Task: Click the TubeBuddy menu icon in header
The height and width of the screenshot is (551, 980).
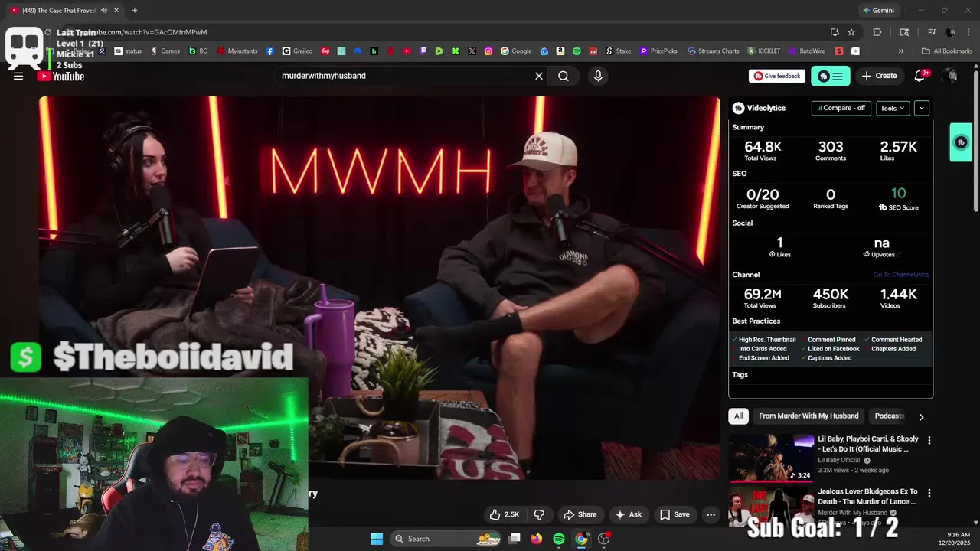Action: point(831,76)
